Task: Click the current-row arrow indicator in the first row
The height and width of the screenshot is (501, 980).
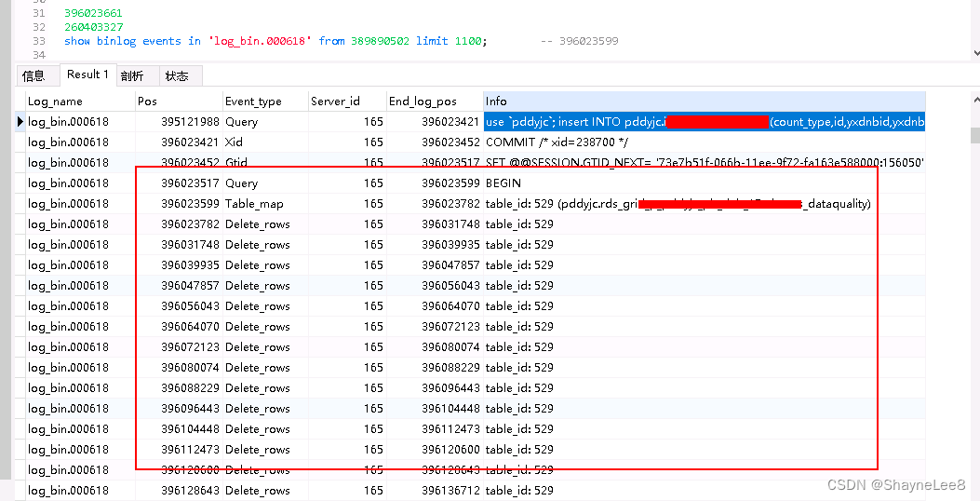Action: pos(20,121)
